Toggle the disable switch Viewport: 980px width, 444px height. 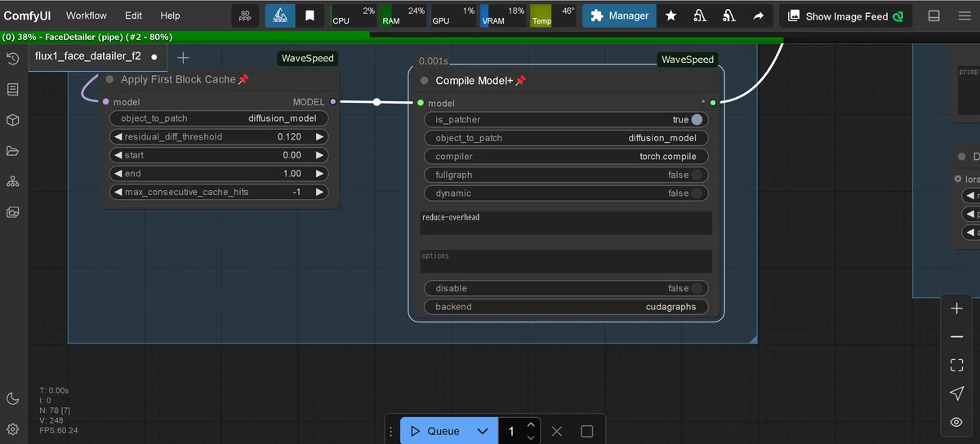pos(696,288)
